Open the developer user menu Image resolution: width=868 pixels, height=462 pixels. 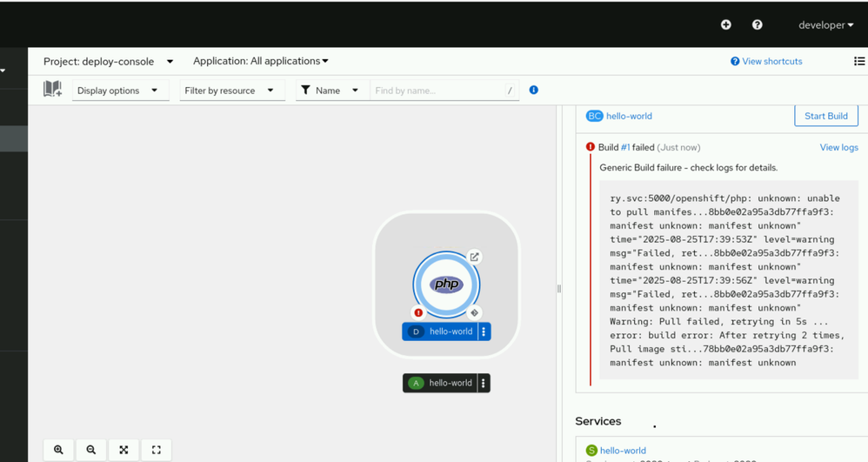[x=825, y=25]
